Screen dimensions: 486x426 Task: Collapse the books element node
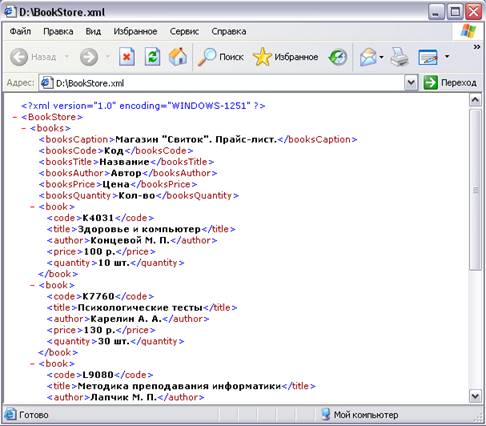(x=24, y=128)
